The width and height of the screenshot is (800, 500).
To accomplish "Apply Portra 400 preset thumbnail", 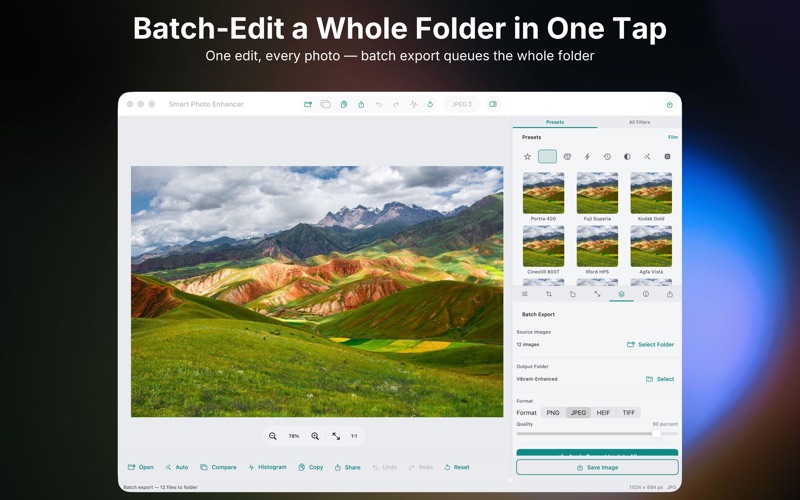I will pyautogui.click(x=543, y=193).
